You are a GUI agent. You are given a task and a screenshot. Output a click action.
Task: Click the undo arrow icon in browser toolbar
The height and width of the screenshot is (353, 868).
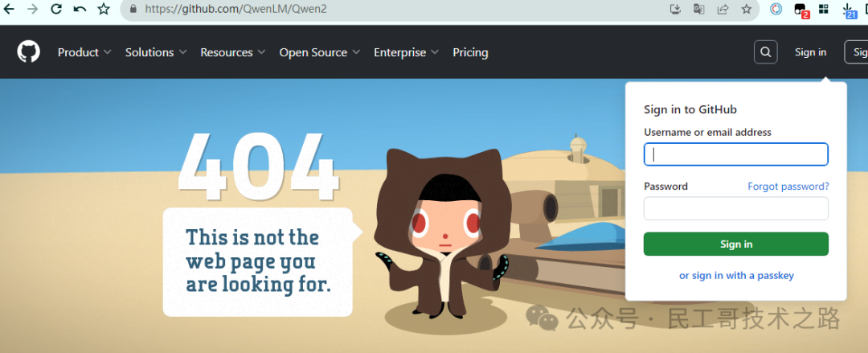point(80,9)
